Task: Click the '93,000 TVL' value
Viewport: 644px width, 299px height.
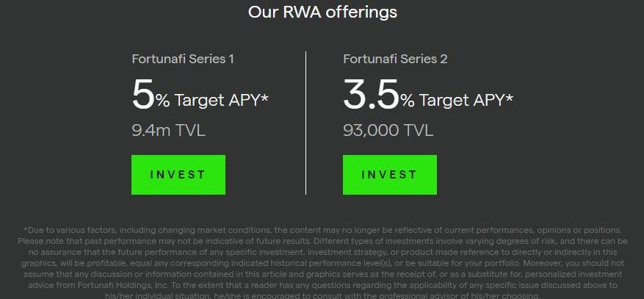Action: [x=388, y=131]
